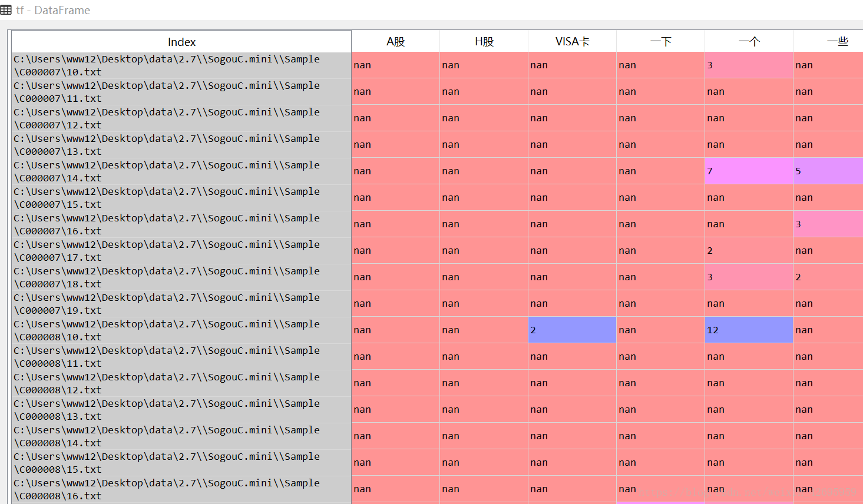Click the DataFrame table icon in title bar
Image resolution: width=863 pixels, height=504 pixels.
(x=6, y=10)
